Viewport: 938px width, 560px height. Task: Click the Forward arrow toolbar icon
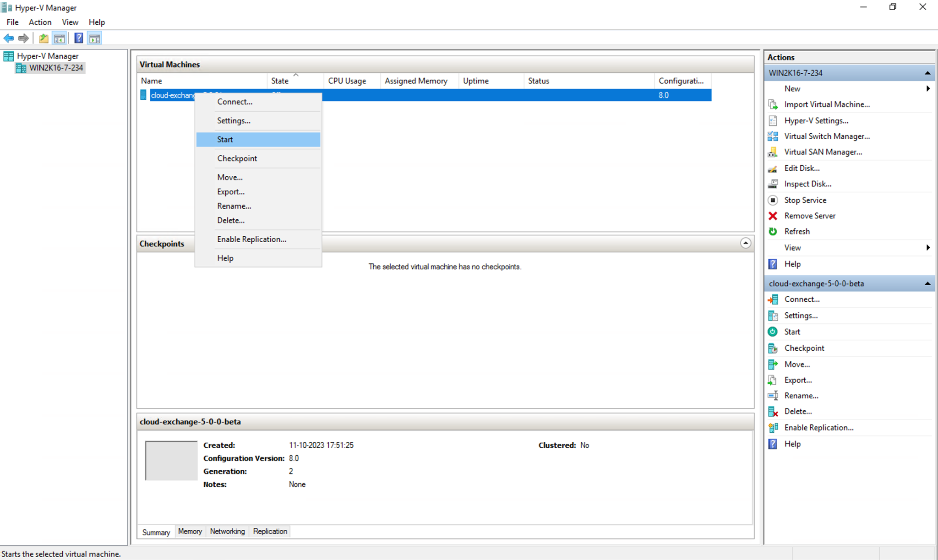click(23, 38)
